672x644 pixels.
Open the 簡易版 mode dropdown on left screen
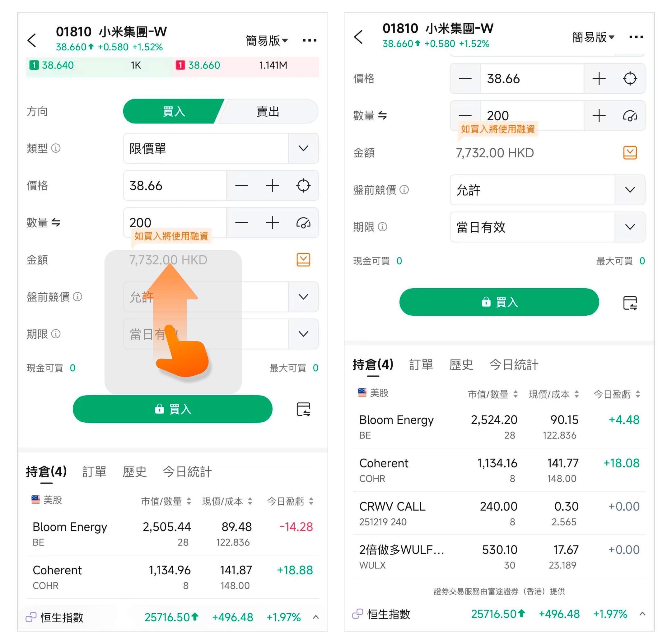[266, 40]
